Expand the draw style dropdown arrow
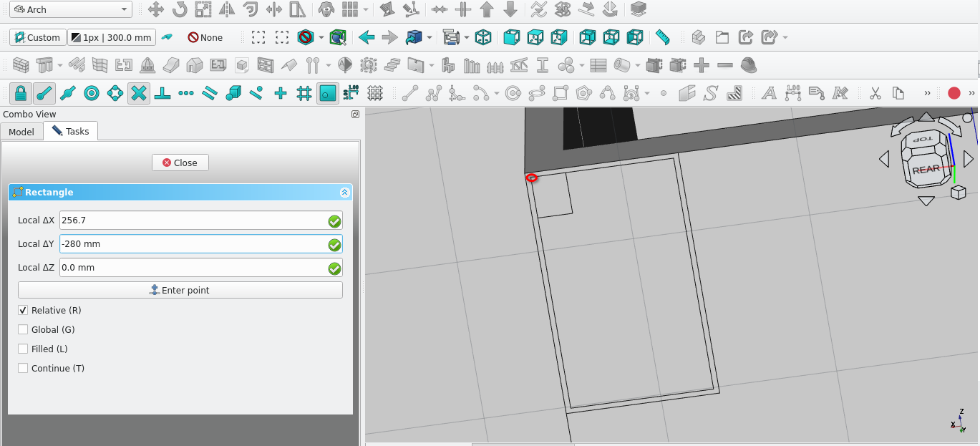980x446 pixels. (x=321, y=37)
